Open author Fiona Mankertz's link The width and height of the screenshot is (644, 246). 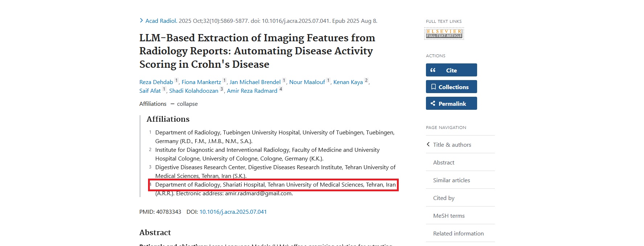pos(201,82)
